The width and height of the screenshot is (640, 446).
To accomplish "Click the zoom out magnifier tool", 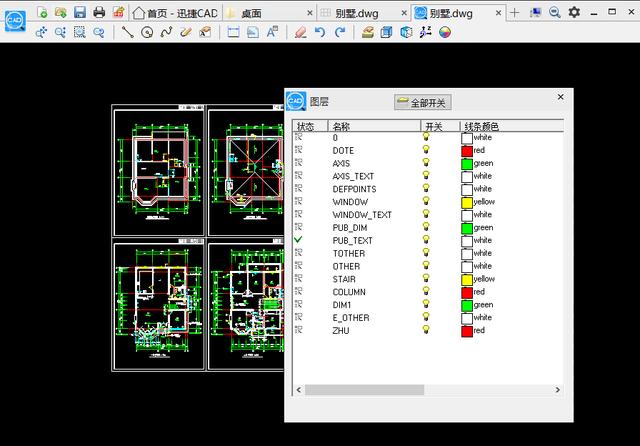I will 99,32.
